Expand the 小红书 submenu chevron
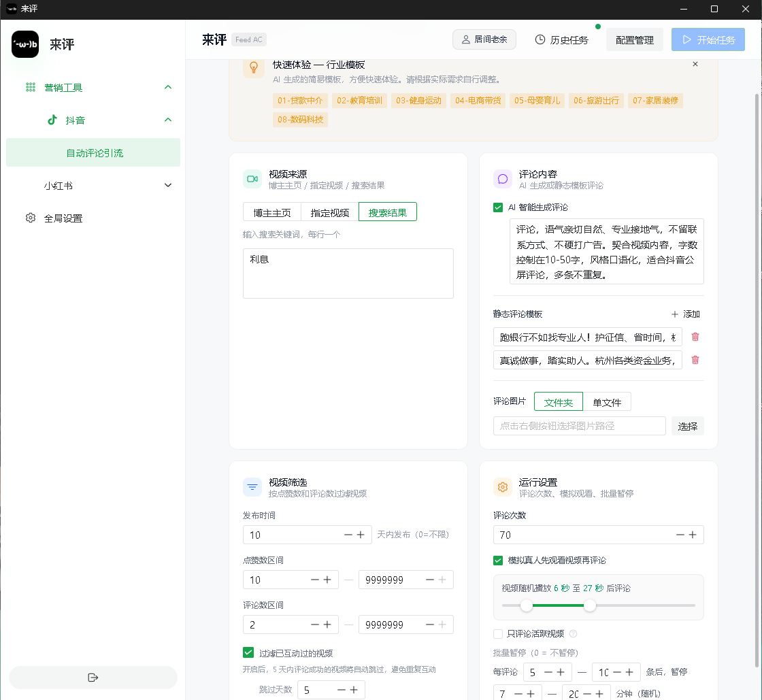 (167, 185)
